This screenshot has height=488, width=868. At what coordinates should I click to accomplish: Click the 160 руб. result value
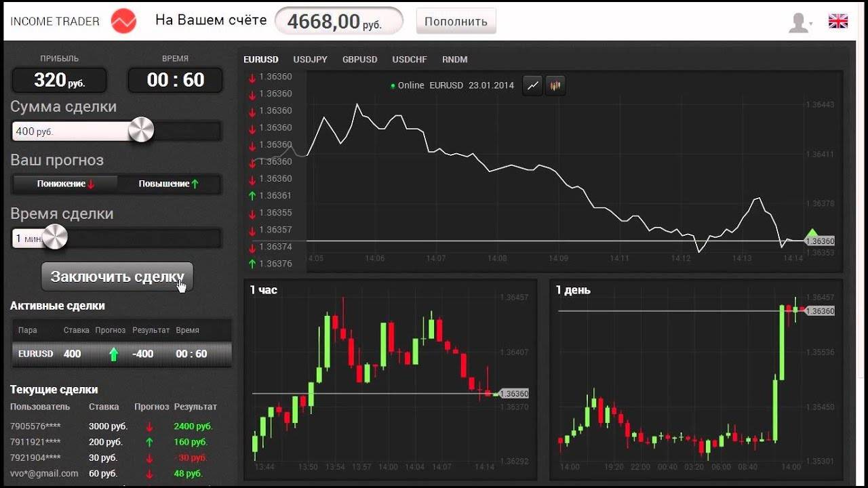[191, 443]
